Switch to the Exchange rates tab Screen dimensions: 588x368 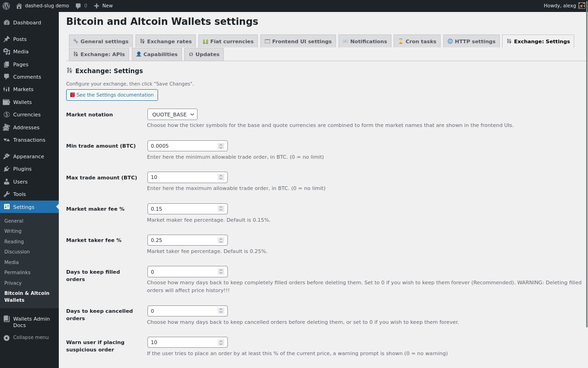pyautogui.click(x=165, y=41)
